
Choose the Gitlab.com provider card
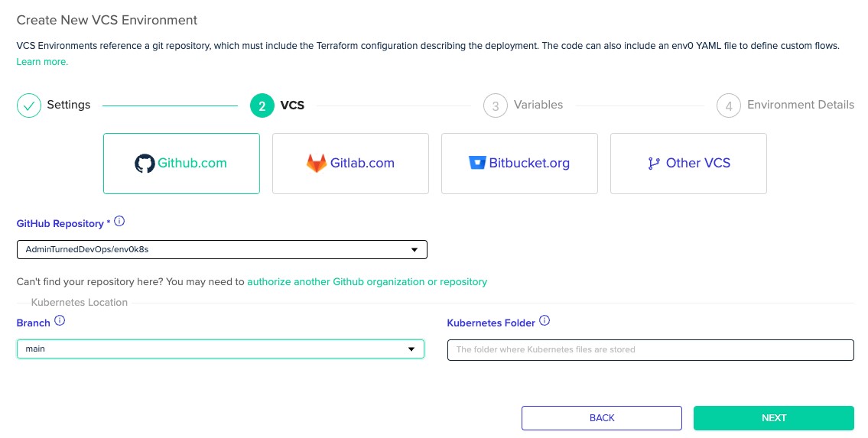coord(350,163)
